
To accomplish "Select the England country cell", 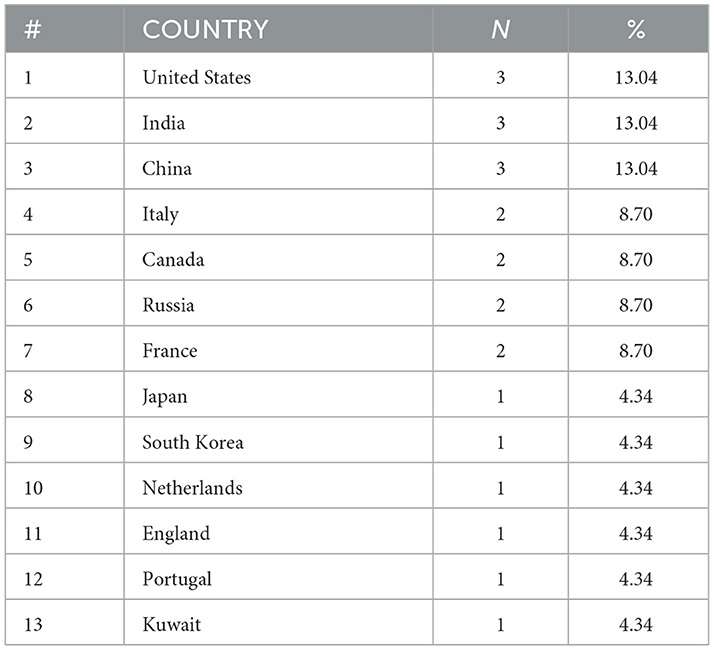I will click(x=176, y=533).
